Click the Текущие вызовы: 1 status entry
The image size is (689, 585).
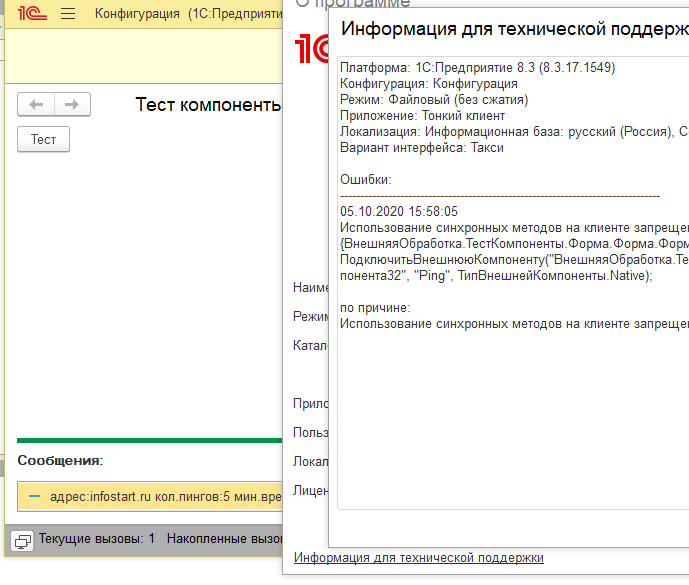click(97, 538)
